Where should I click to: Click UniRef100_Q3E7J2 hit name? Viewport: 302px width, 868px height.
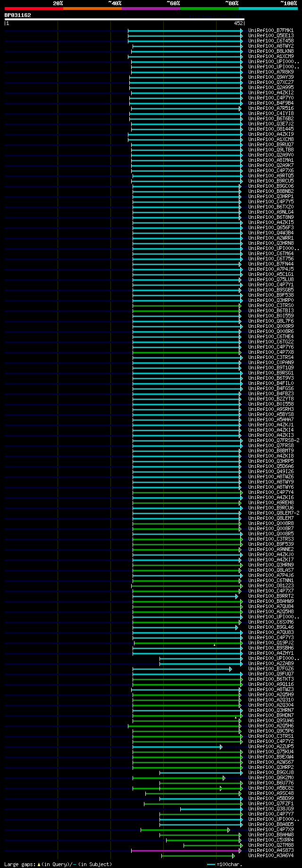pos(271,124)
